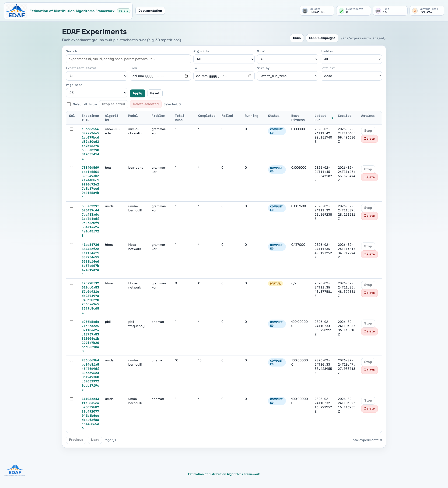
Task: Click the Runtime clock icon
Action: pos(415,11)
